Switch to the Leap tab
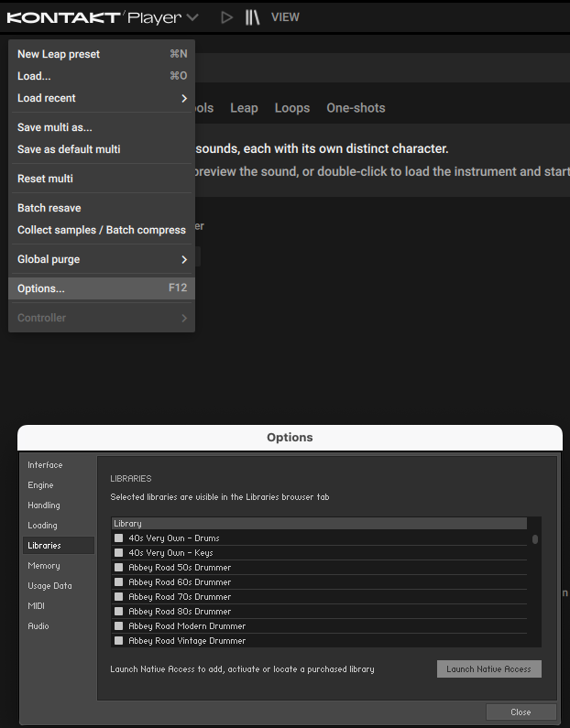This screenshot has width=570, height=728. click(244, 108)
